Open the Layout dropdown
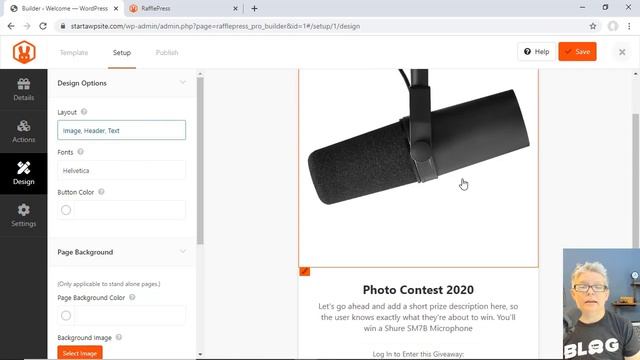Image resolution: width=640 pixels, height=360 pixels. [x=122, y=130]
